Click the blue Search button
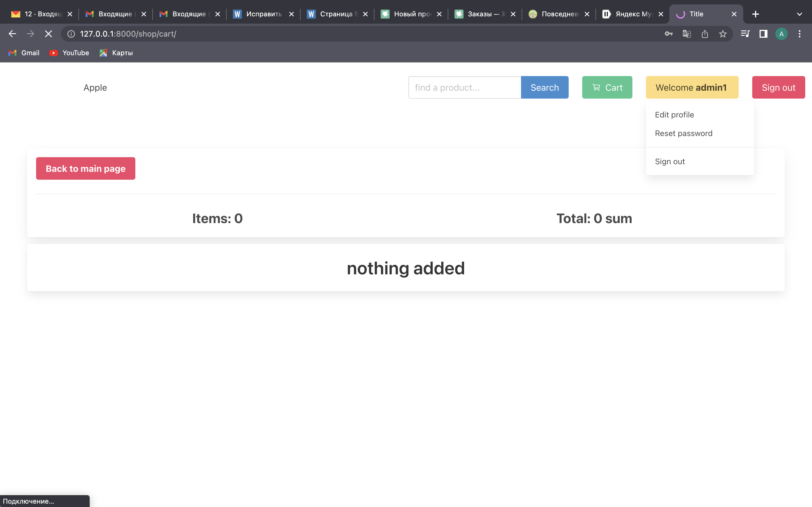 (x=545, y=88)
